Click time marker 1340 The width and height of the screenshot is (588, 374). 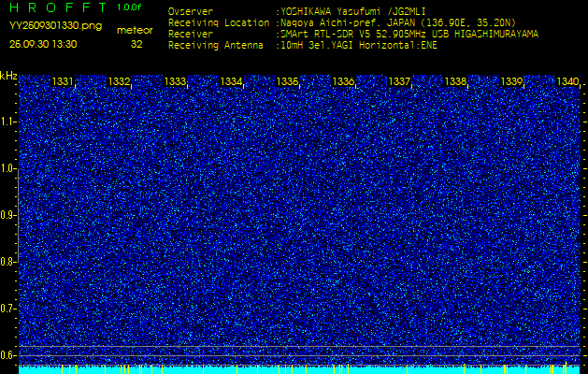click(x=567, y=81)
